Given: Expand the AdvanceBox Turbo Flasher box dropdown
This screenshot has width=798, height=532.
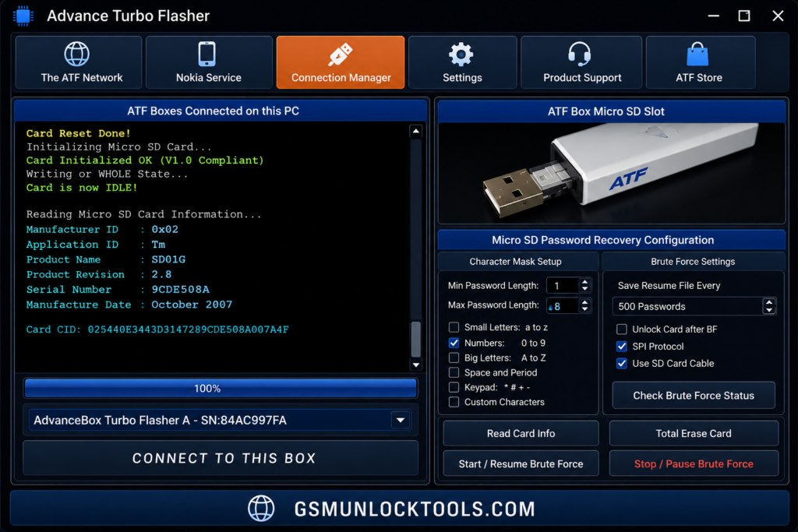Looking at the screenshot, I should (401, 420).
